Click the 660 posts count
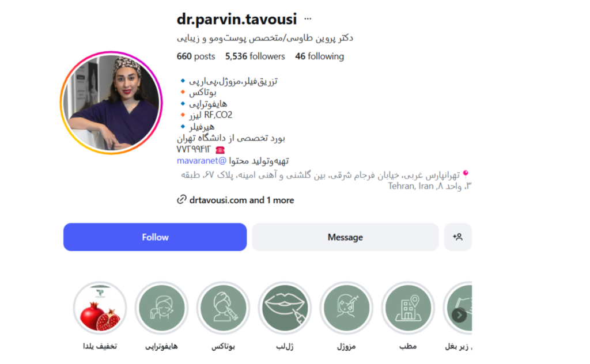This screenshot has width=590, height=364. click(196, 56)
